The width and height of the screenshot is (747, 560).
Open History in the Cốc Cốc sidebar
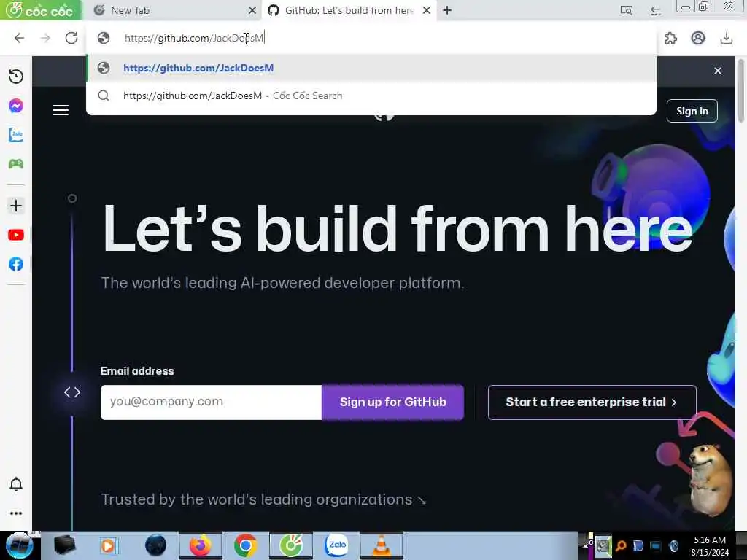pos(16,77)
